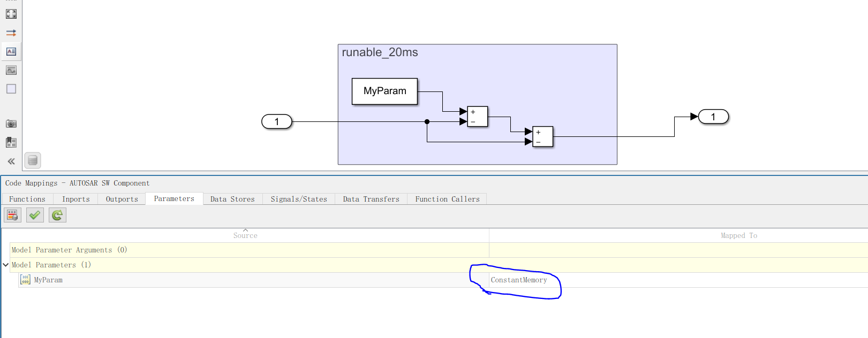Click the Fit to View icon

(x=11, y=14)
